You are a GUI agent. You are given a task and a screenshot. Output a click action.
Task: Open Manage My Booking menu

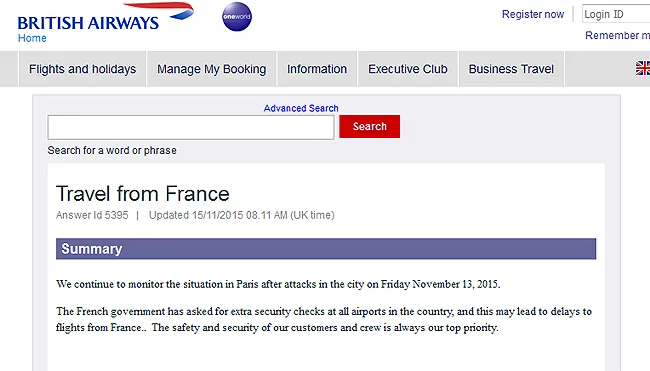[x=211, y=69]
